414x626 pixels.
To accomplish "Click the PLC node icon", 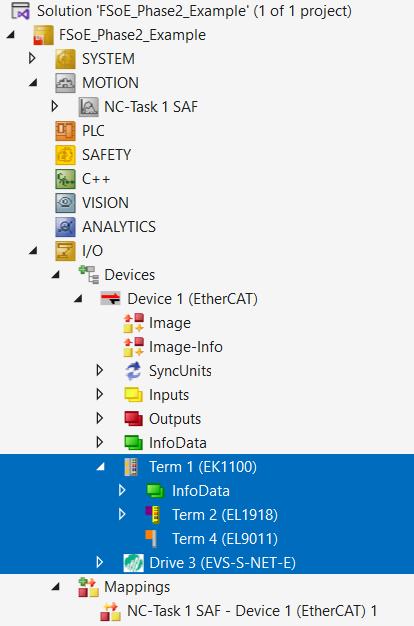I will click(65, 131).
